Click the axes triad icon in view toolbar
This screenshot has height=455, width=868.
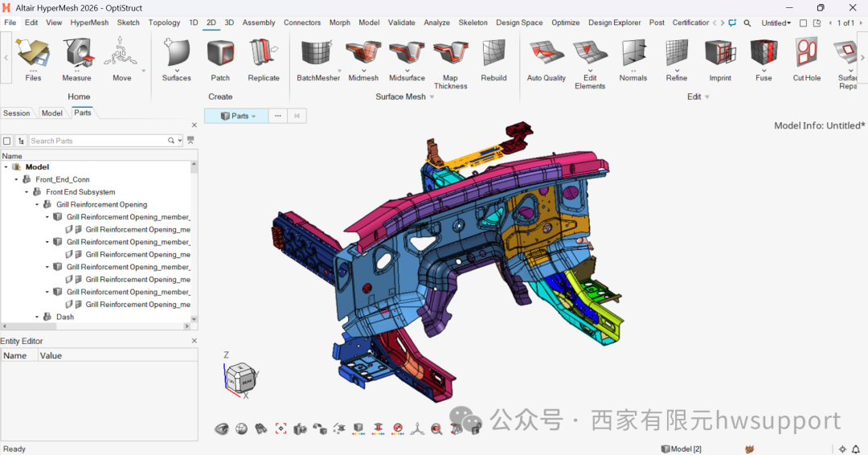point(417,429)
